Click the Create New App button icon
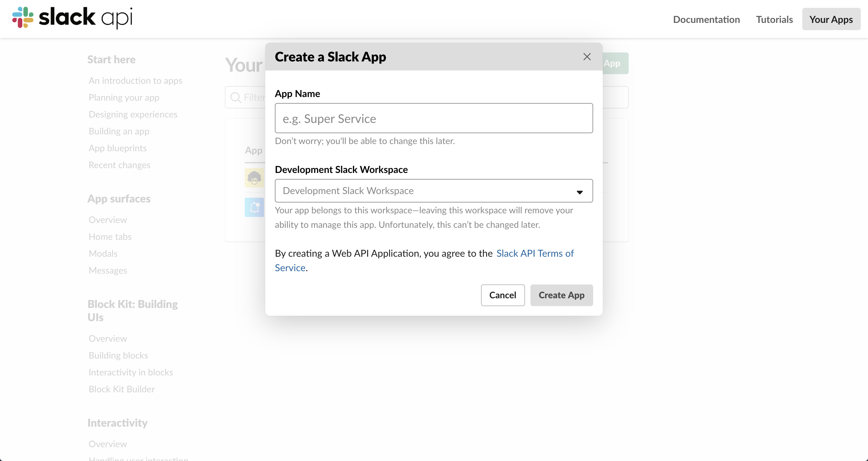 [612, 63]
